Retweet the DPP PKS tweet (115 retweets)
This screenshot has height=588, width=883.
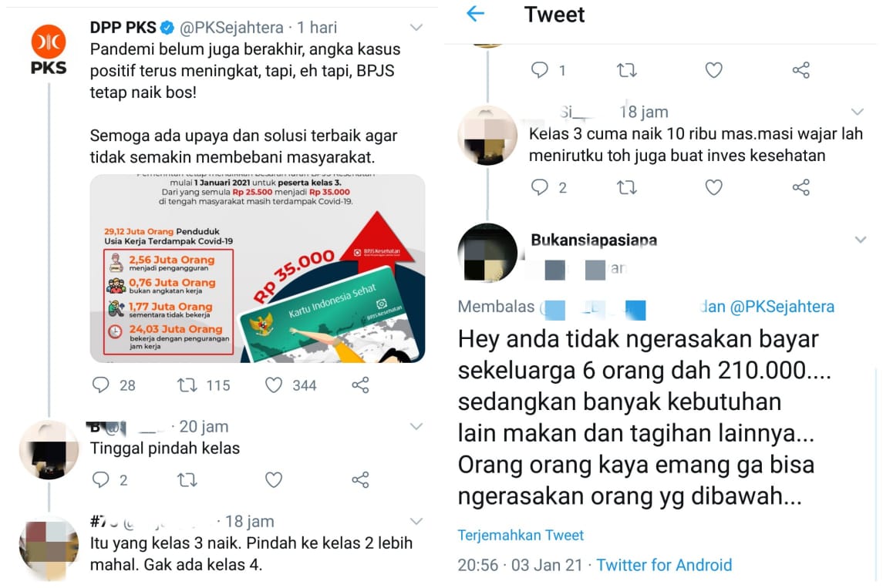[187, 385]
